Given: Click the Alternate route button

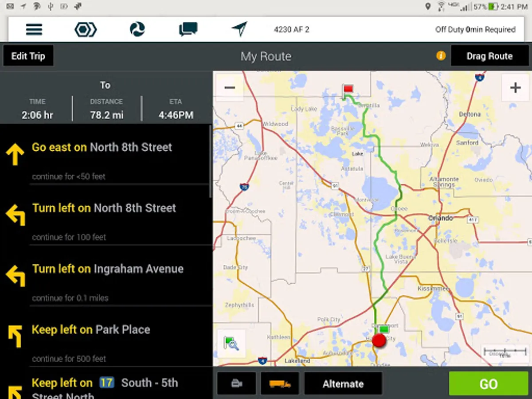Looking at the screenshot, I should click(x=343, y=384).
